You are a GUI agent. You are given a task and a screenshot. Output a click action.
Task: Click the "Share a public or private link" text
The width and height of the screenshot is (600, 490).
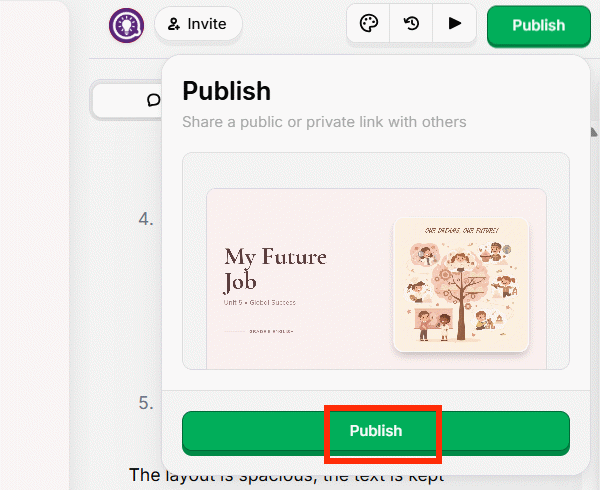(324, 122)
